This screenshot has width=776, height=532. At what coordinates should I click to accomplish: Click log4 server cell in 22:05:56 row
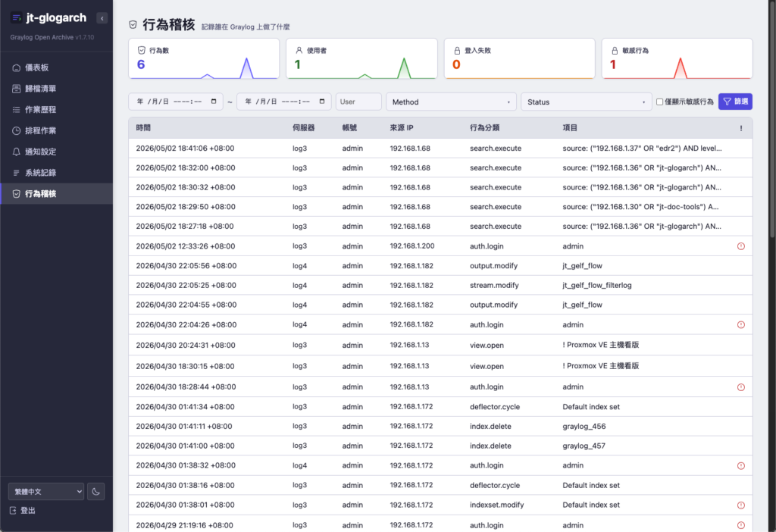(x=299, y=266)
